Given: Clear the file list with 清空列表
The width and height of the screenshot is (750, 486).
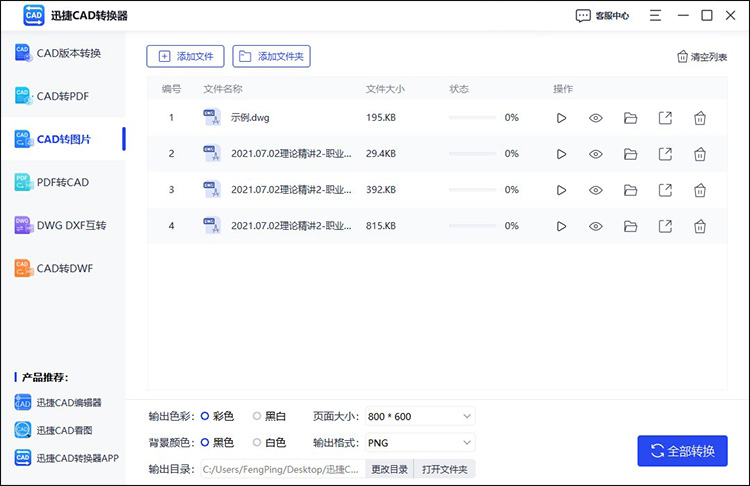Looking at the screenshot, I should [702, 57].
